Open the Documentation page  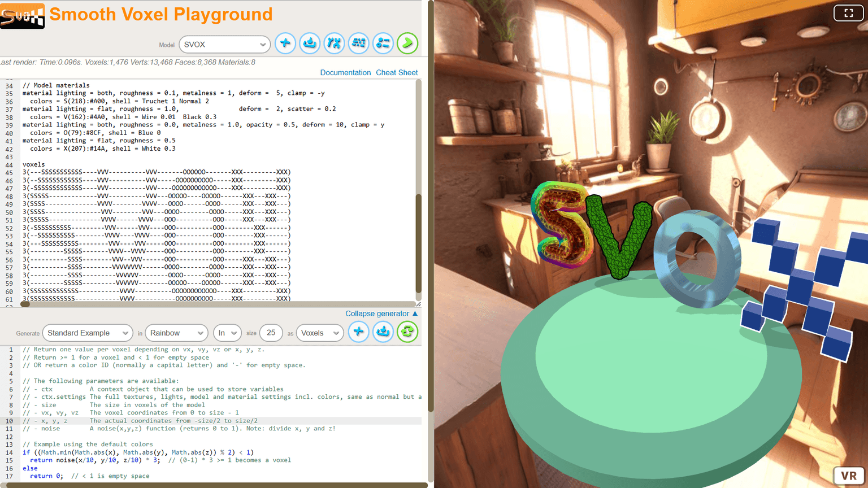(x=345, y=72)
